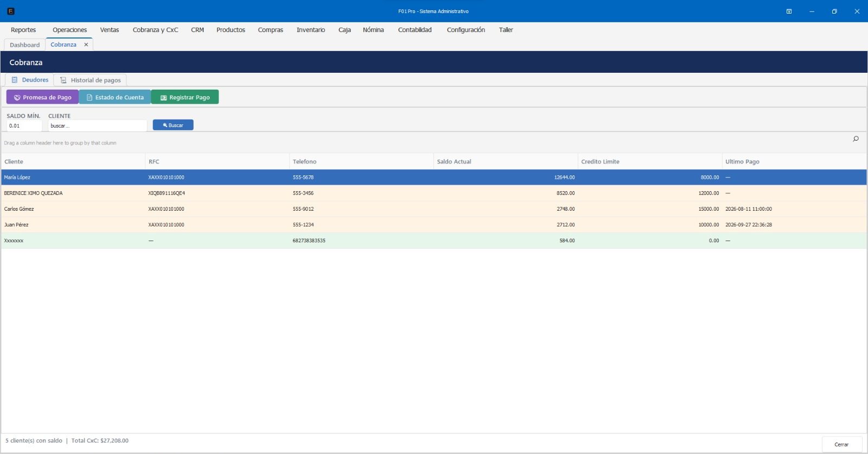
Task: Click the F01 Pro app logo icon
Action: point(11,11)
